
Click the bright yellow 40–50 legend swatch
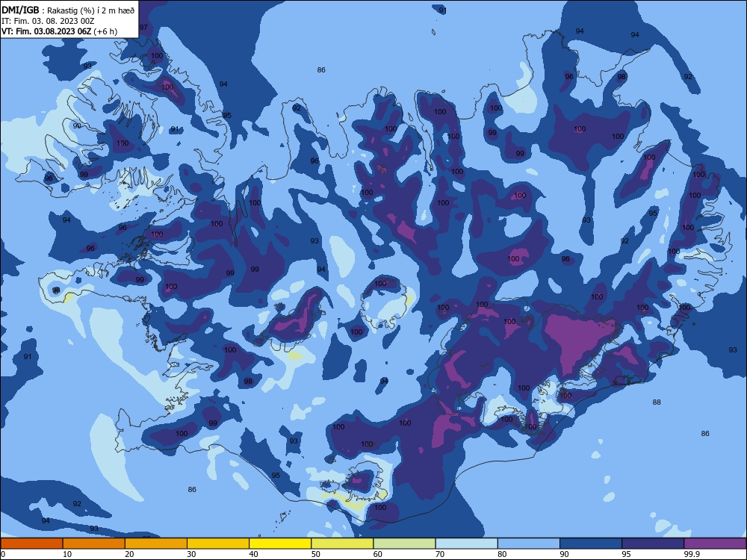coord(280,544)
